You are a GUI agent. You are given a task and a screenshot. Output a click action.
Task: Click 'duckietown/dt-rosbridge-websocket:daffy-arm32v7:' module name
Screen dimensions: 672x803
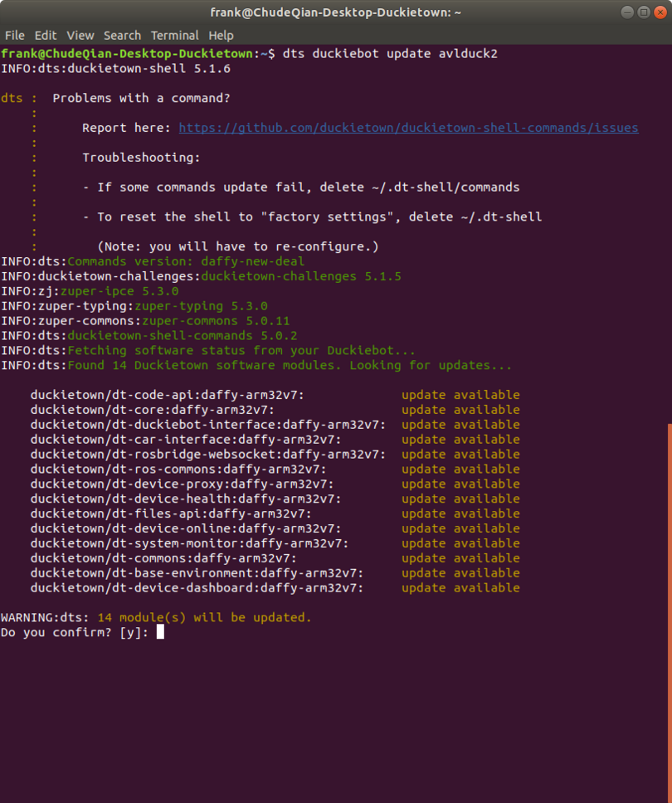pos(208,455)
